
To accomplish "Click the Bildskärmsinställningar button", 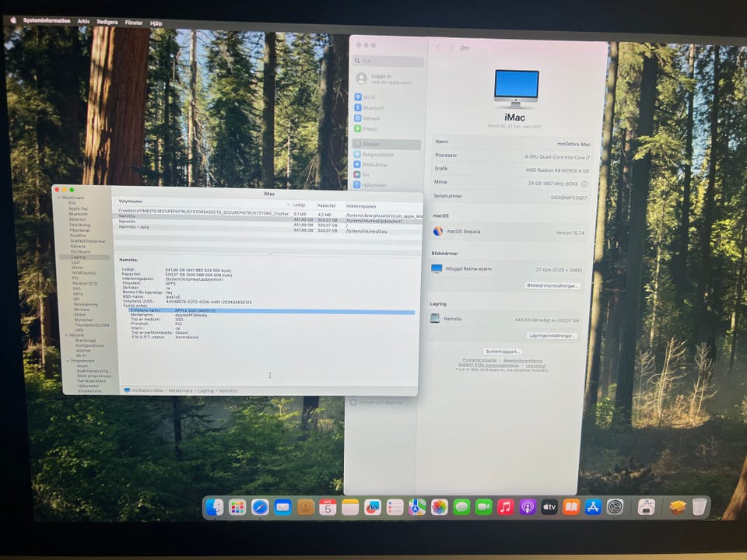I will (x=552, y=285).
